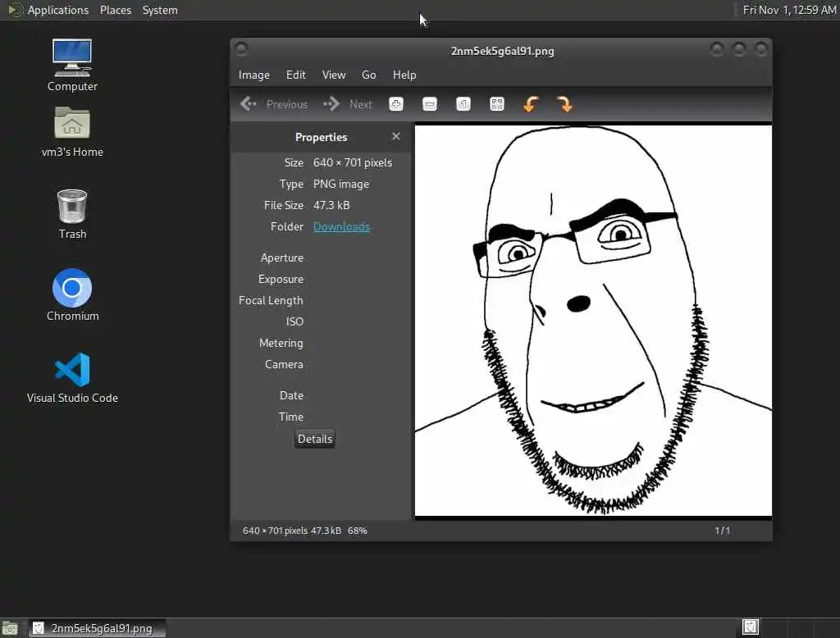Viewport: 840px width, 638px height.
Task: Launch the Visual Studio Code icon
Action: (72, 377)
